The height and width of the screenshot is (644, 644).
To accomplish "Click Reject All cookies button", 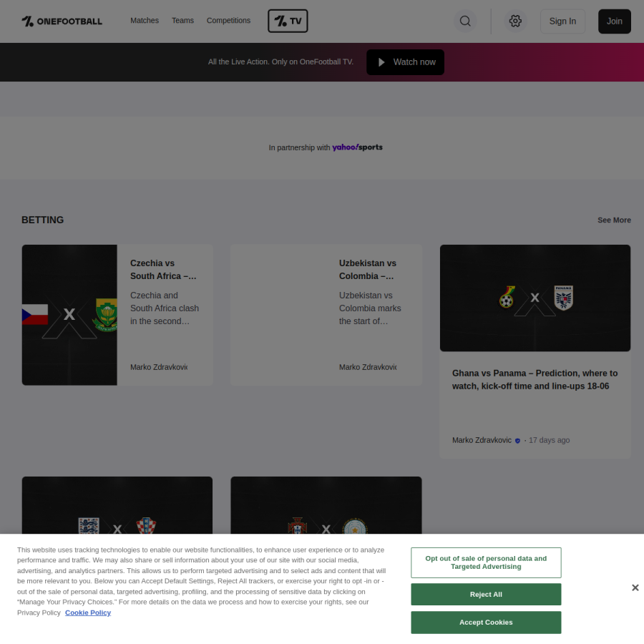I will click(x=486, y=595).
